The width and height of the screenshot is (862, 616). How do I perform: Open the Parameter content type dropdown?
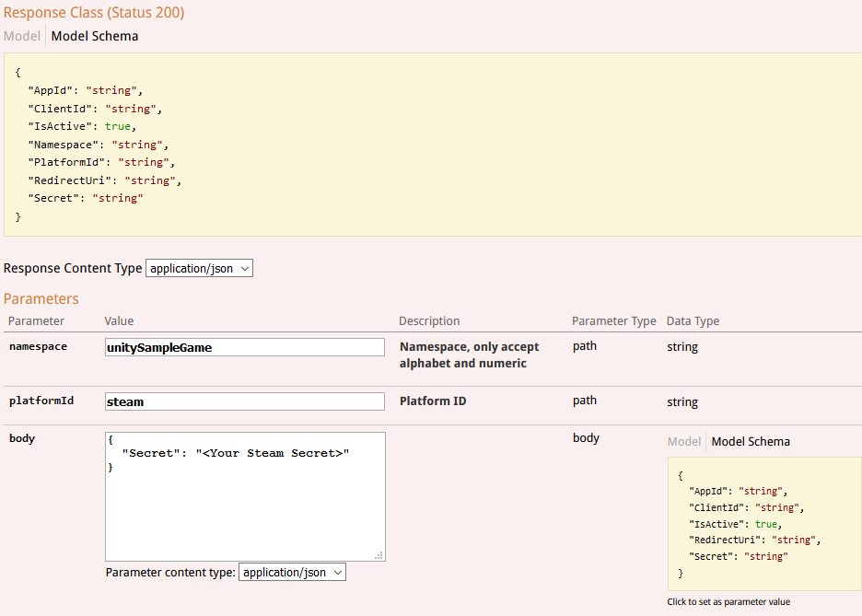pyautogui.click(x=292, y=572)
